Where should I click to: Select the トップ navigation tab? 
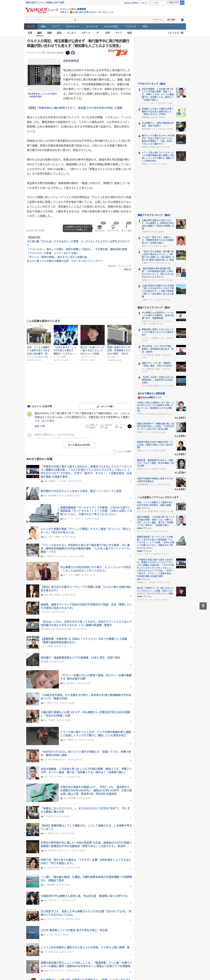click(31, 27)
